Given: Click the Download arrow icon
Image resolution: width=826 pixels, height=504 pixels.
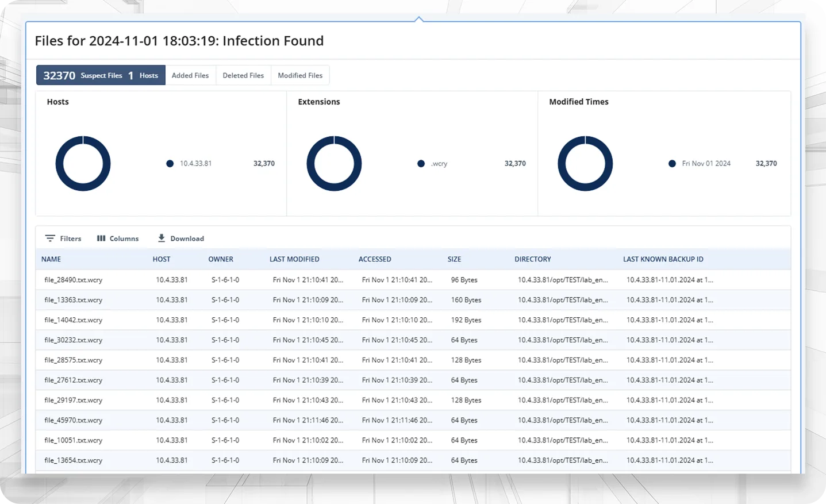Looking at the screenshot, I should pyautogui.click(x=162, y=238).
